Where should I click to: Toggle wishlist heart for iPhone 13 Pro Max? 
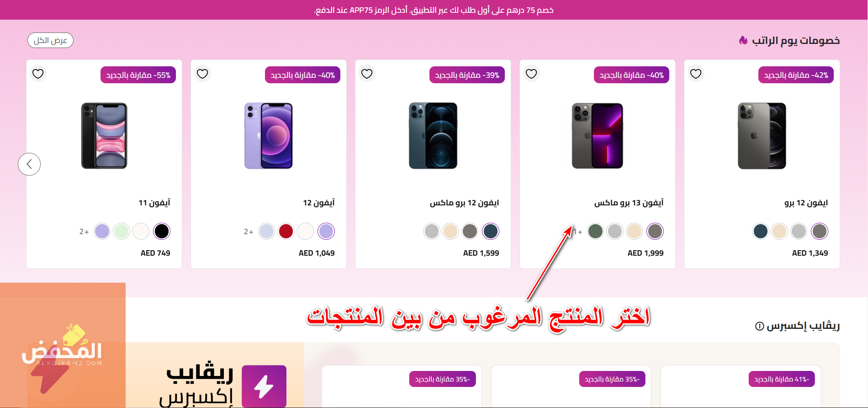tap(531, 74)
